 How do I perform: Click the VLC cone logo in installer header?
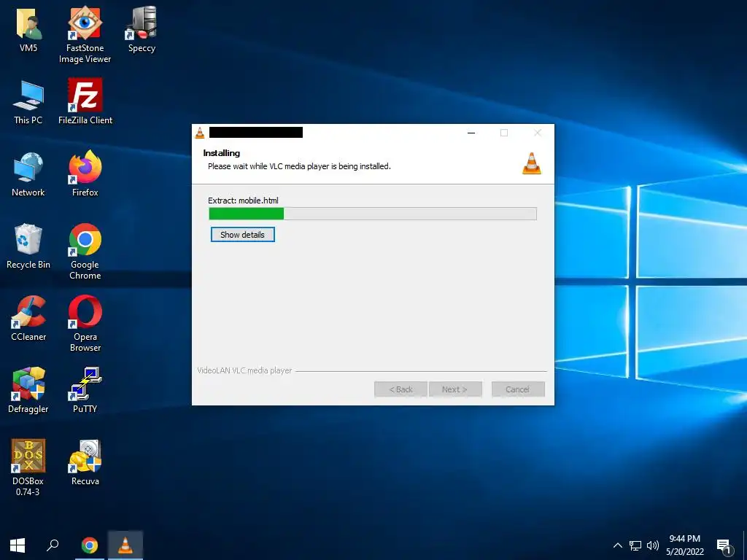(x=532, y=163)
